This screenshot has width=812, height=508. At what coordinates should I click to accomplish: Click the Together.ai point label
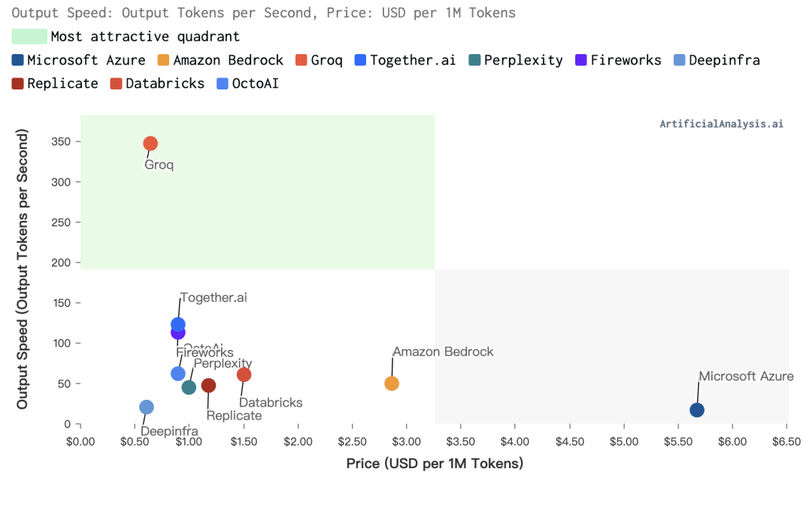[x=214, y=298]
